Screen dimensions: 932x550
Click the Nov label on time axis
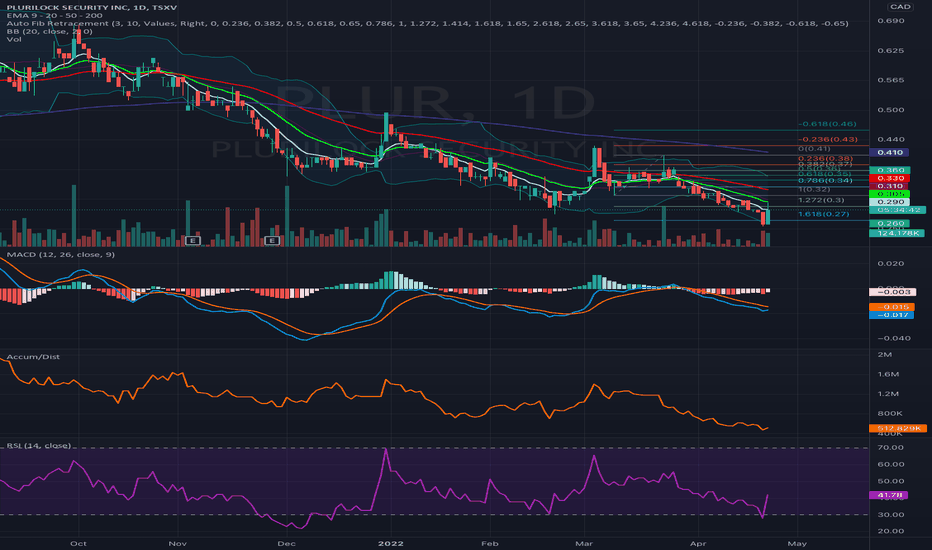pyautogui.click(x=178, y=543)
